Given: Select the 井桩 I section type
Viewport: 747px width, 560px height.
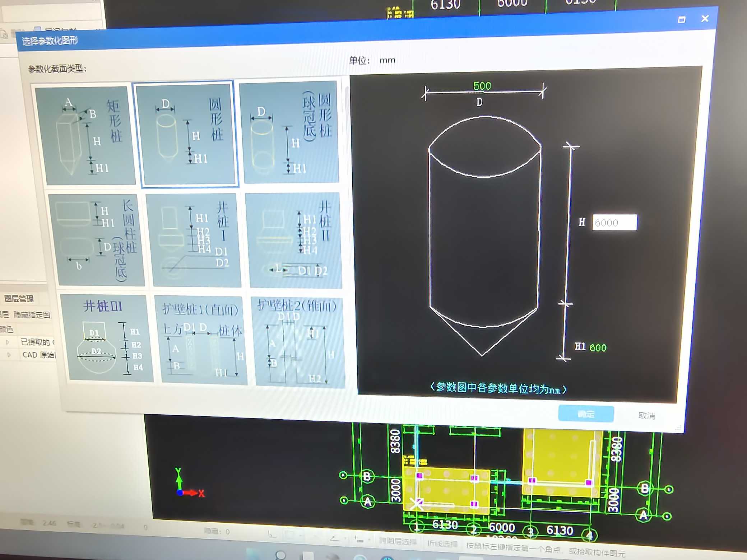Looking at the screenshot, I should click(195, 240).
